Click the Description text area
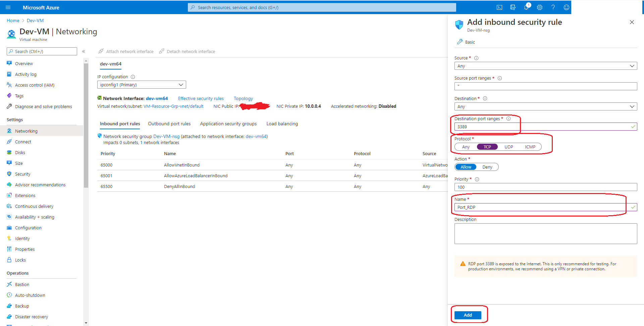This screenshot has height=326, width=644. pyautogui.click(x=545, y=234)
